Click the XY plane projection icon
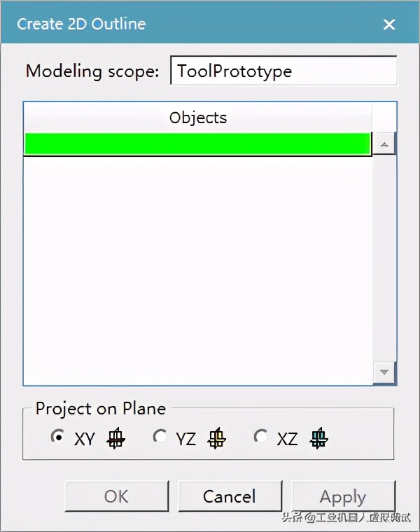The height and width of the screenshot is (532, 420). pyautogui.click(x=116, y=439)
